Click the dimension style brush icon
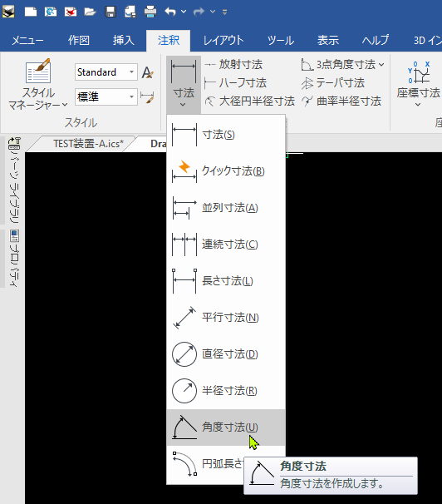This screenshot has height=504, width=442. pyautogui.click(x=148, y=97)
